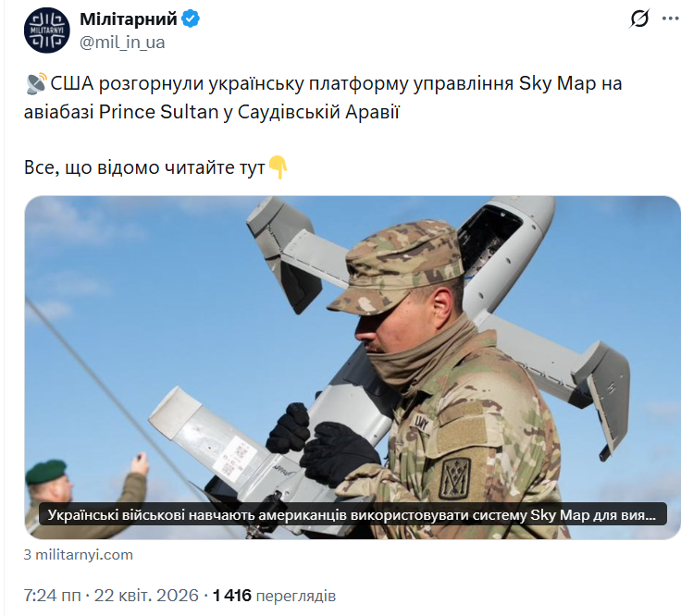The height and width of the screenshot is (616, 681).
Task: Open the militarnyi.com source link
Action: [78, 555]
